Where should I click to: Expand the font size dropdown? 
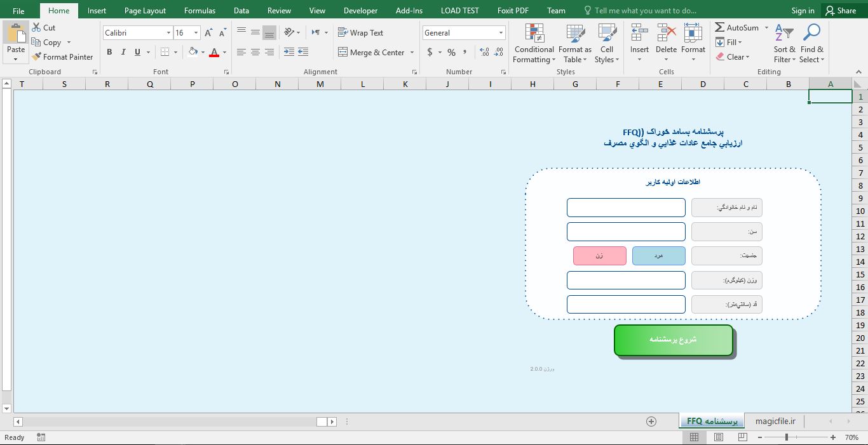click(x=196, y=33)
